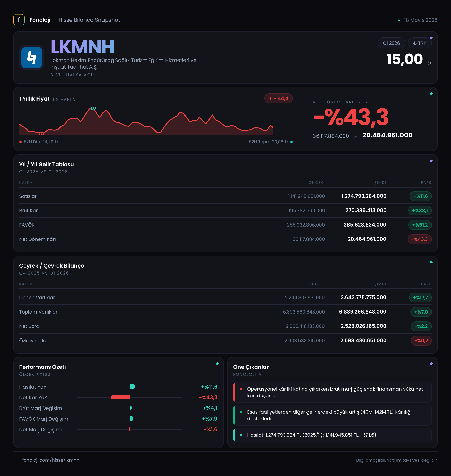Click the down-arrow -%4,4 price change badge
451x476 pixels.
(x=278, y=98)
